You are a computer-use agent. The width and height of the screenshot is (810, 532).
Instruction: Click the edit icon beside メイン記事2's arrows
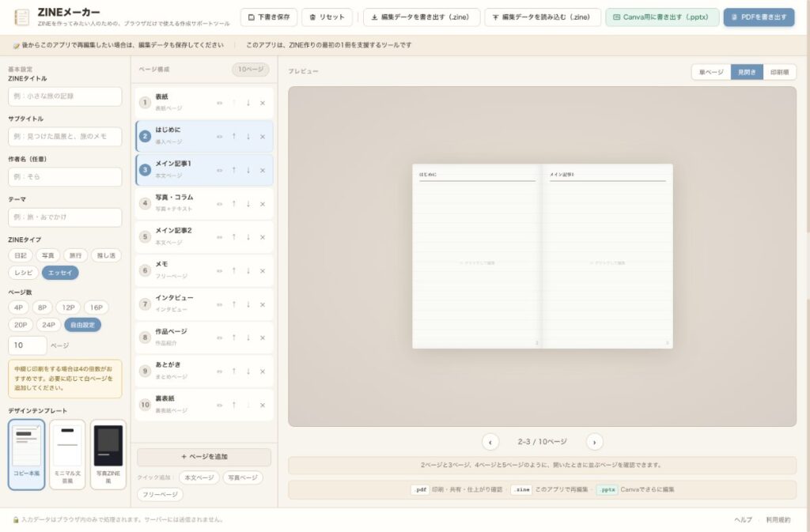coord(220,237)
